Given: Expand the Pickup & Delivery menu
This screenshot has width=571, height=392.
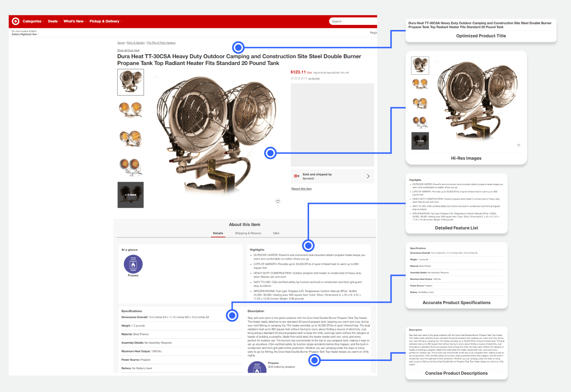Looking at the screenshot, I should 106,21.
